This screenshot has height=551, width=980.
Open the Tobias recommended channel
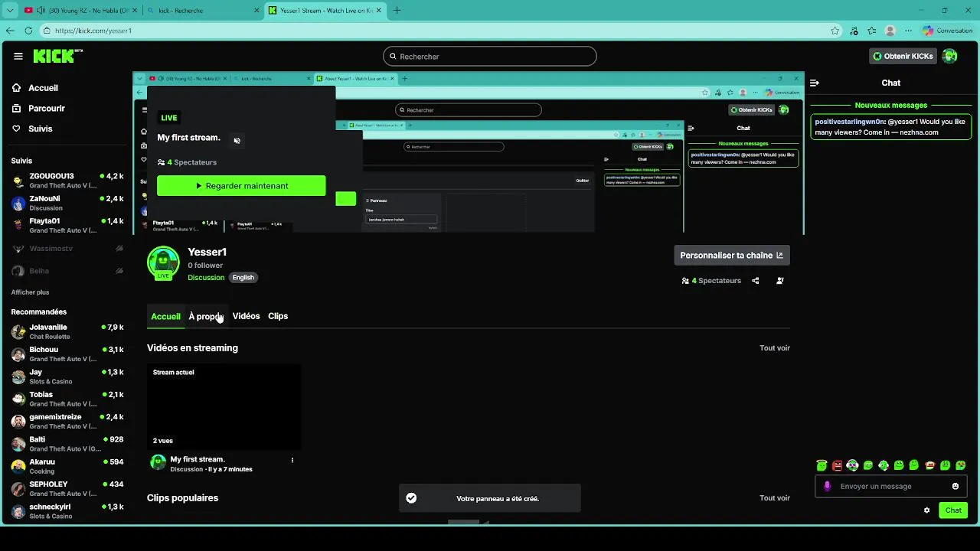point(67,399)
